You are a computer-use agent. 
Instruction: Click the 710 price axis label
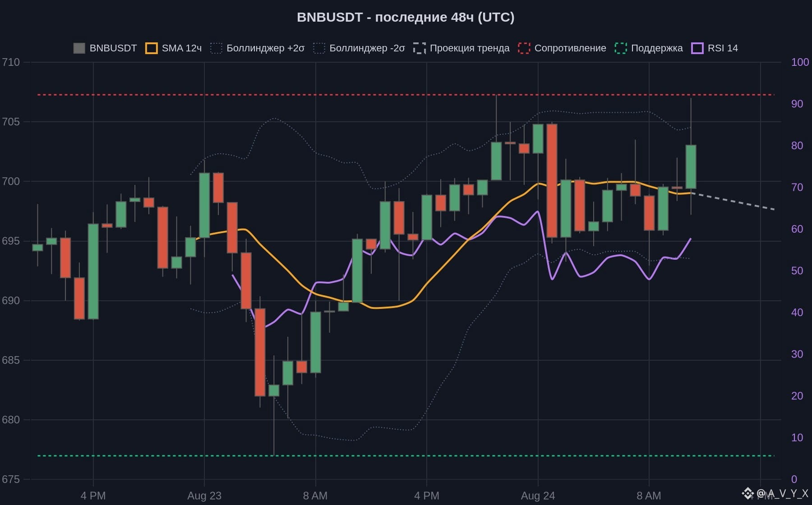pyautogui.click(x=11, y=62)
